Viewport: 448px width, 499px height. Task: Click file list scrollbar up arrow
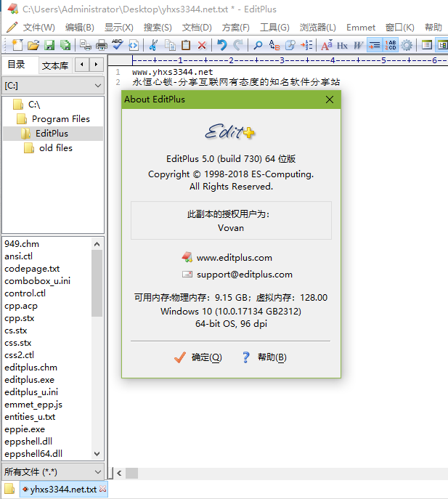[97, 244]
